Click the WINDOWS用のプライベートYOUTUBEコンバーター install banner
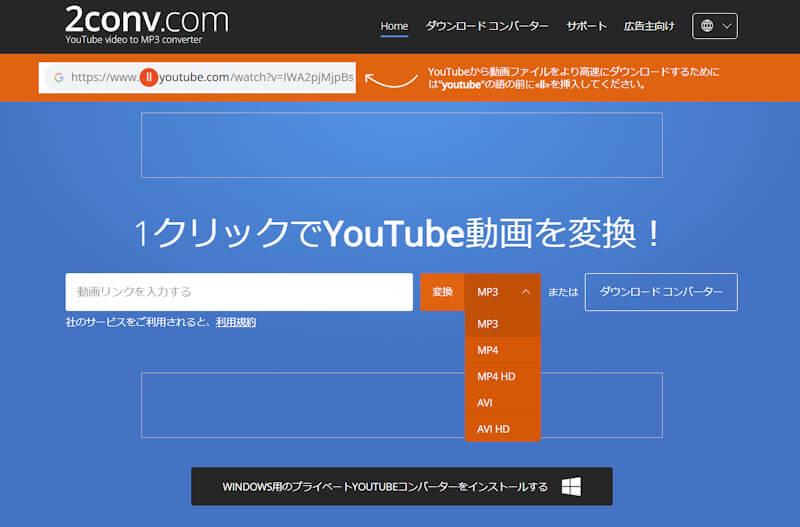800x527 pixels. [x=402, y=487]
